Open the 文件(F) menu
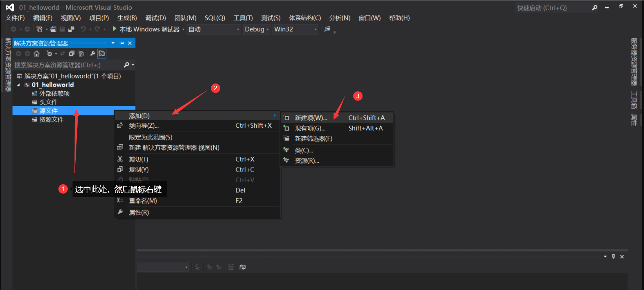The image size is (644, 290). pos(15,18)
